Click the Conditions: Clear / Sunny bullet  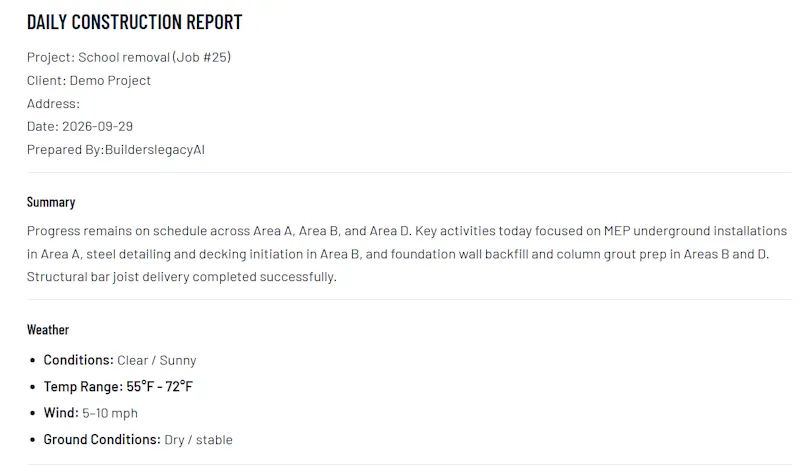click(x=120, y=360)
